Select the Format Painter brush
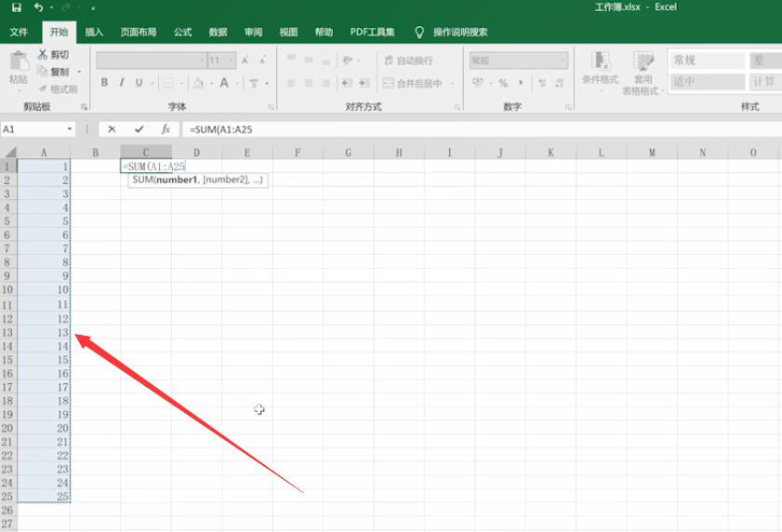The width and height of the screenshot is (782, 532). point(58,89)
